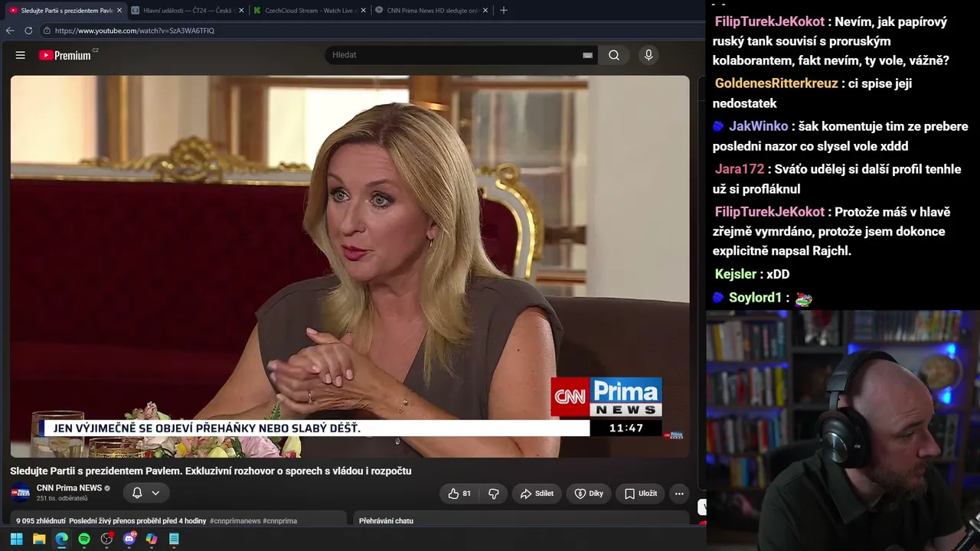Start voice search with microphone icon
Image resolution: width=980 pixels, height=551 pixels.
point(648,55)
